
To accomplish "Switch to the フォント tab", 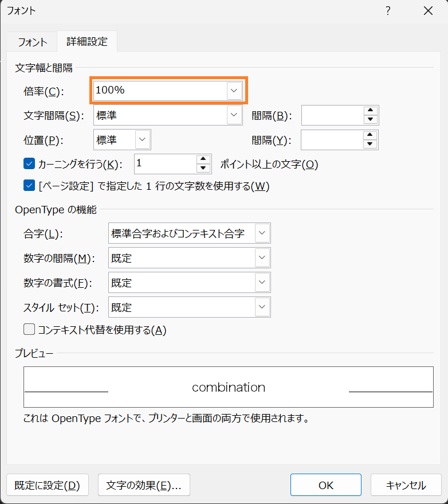I will pyautogui.click(x=32, y=42).
